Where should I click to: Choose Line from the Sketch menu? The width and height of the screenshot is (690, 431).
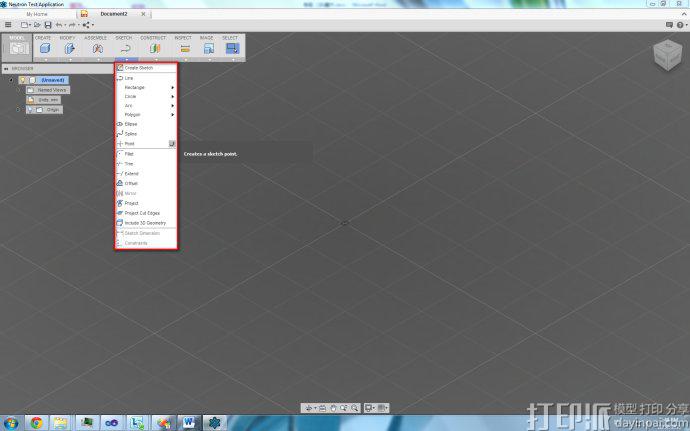pos(146,78)
